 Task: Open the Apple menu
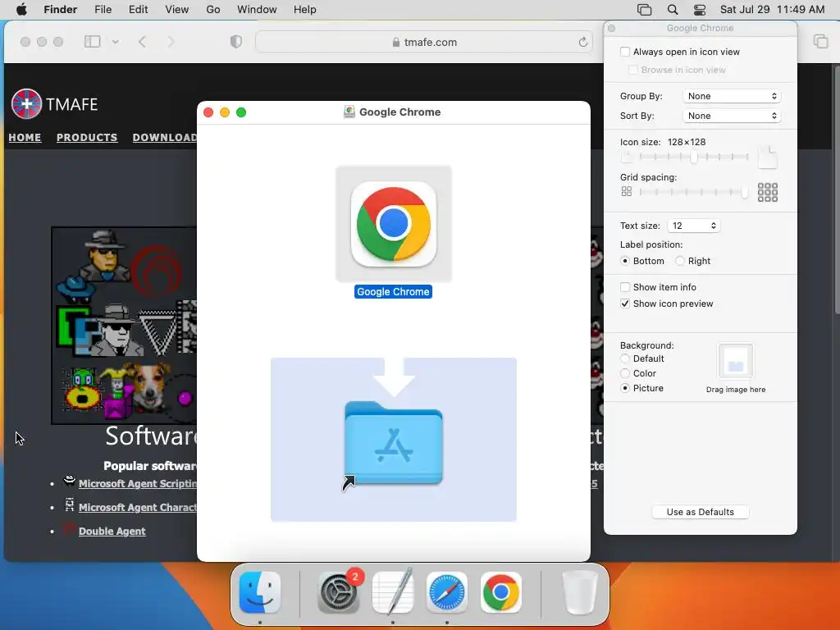coord(21,10)
